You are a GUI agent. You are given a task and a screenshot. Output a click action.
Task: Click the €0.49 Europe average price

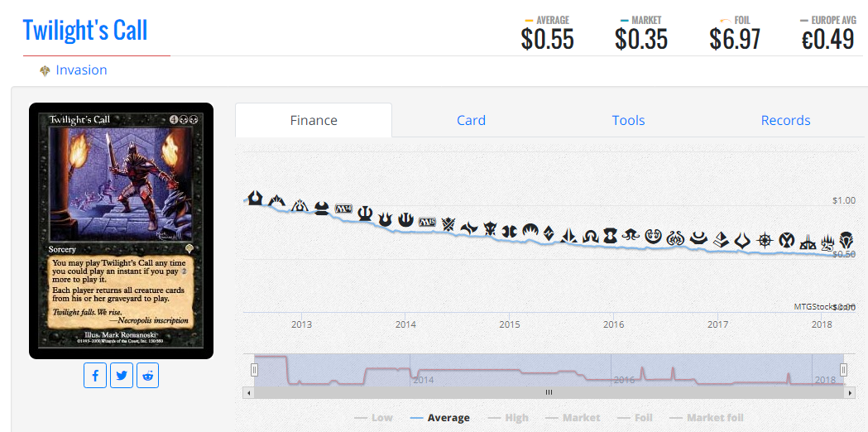[827, 40]
